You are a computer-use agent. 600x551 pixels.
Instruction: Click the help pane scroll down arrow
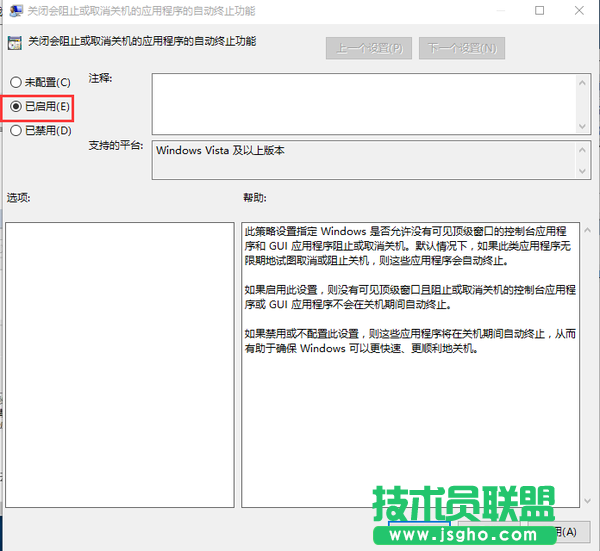click(x=587, y=500)
